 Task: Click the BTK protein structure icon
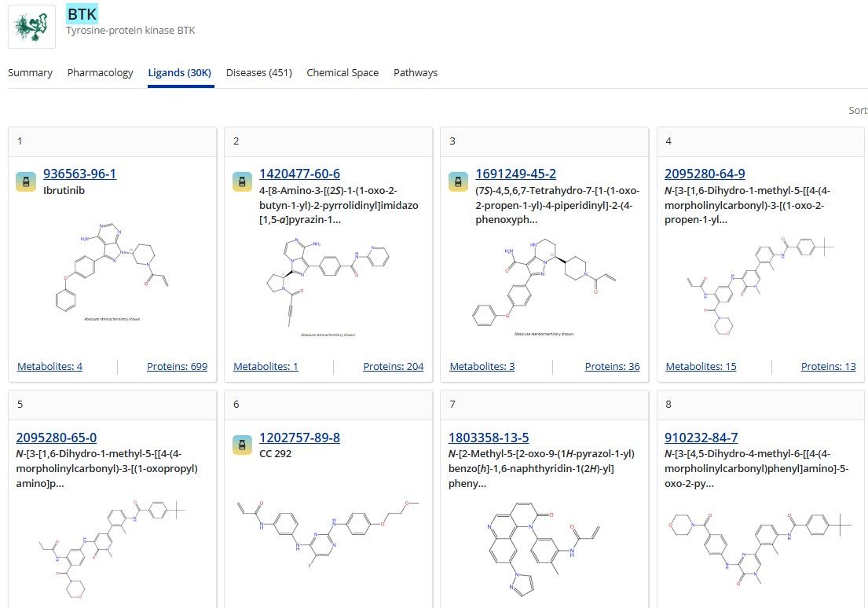coord(31,26)
